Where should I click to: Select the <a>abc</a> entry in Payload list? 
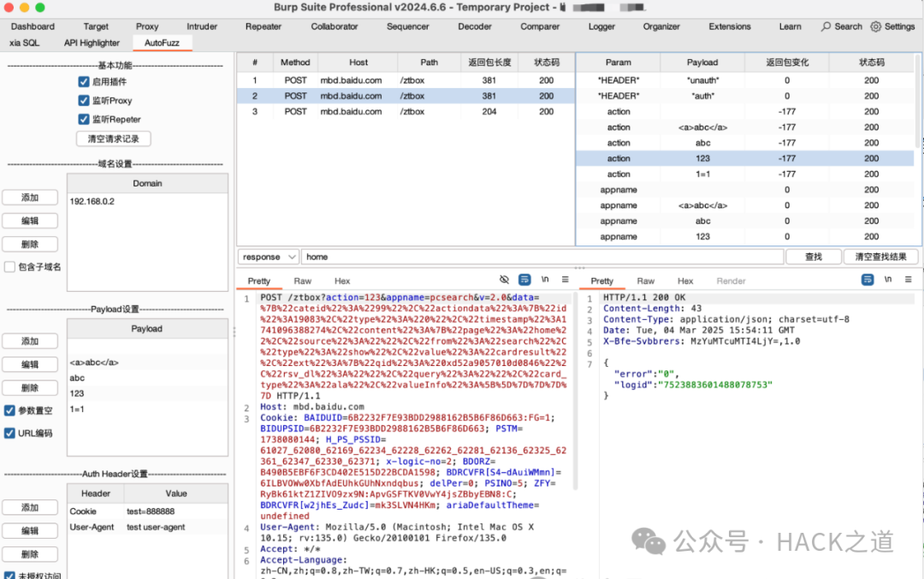point(147,363)
